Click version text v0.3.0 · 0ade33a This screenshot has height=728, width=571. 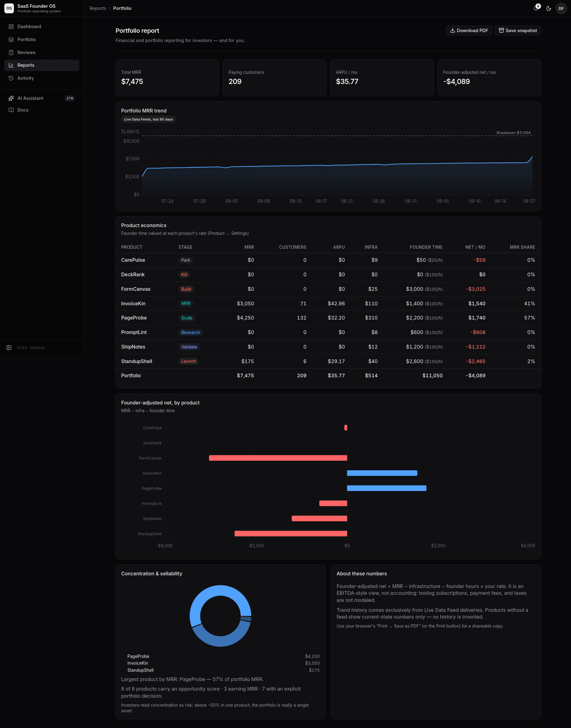[x=30, y=348]
